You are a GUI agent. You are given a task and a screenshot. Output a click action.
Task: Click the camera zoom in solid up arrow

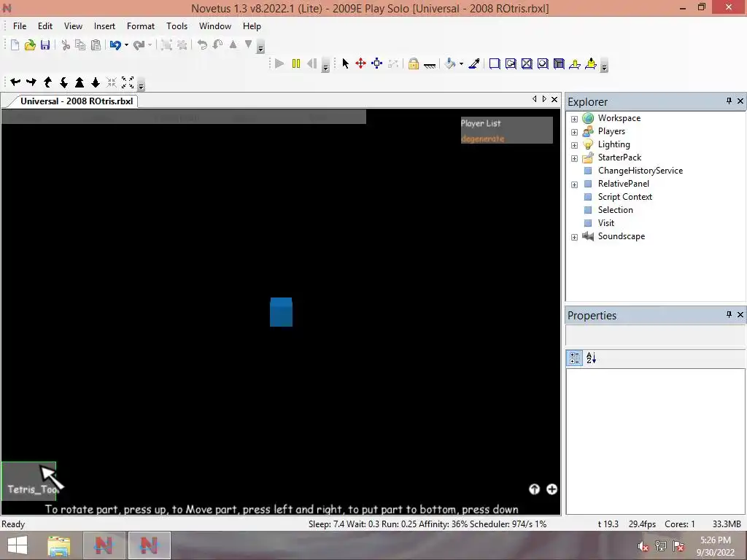pos(80,82)
